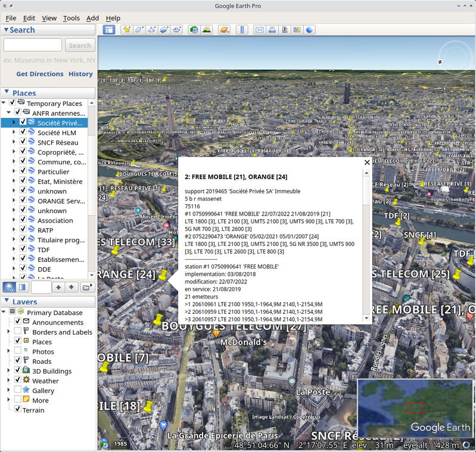Click the north indicator on compass
476x452 pixels.
(440, 62)
